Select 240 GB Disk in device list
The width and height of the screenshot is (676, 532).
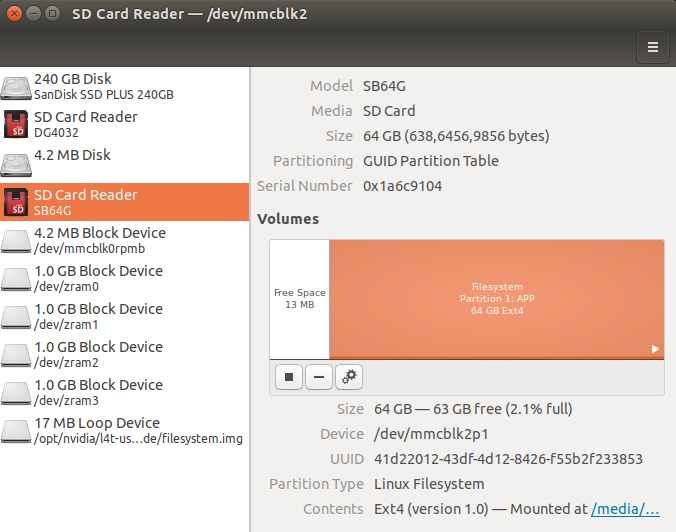(125, 87)
